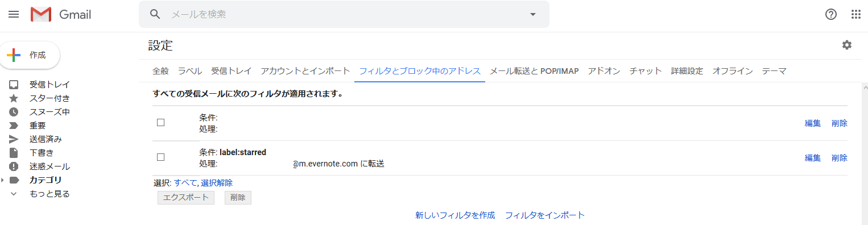Open 受信トレイ in sidebar
This screenshot has width=868, height=225.
(x=50, y=85)
